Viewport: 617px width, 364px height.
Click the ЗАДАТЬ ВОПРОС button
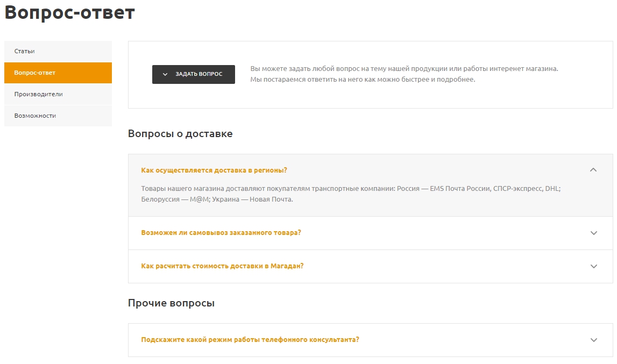[x=194, y=74]
